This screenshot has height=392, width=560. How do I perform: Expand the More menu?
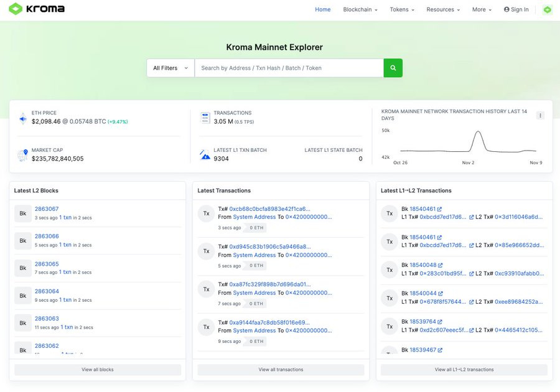click(x=482, y=9)
